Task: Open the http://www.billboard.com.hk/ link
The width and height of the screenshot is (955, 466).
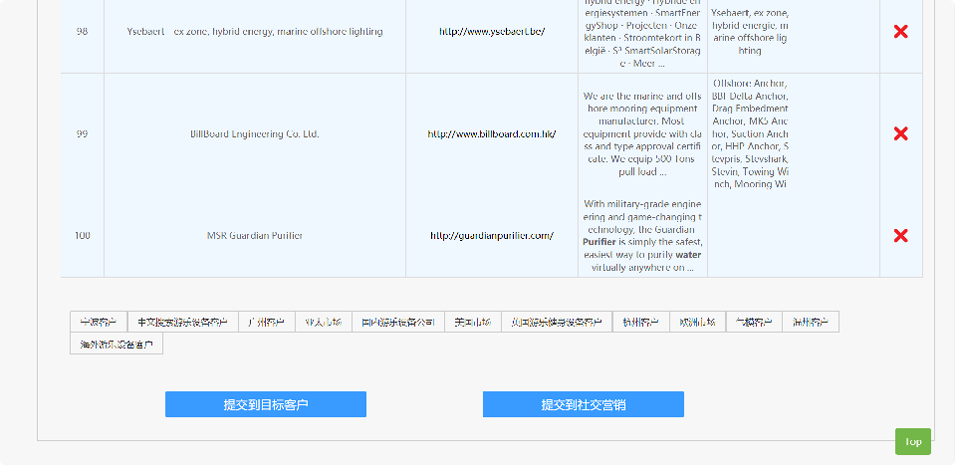Action: click(492, 134)
